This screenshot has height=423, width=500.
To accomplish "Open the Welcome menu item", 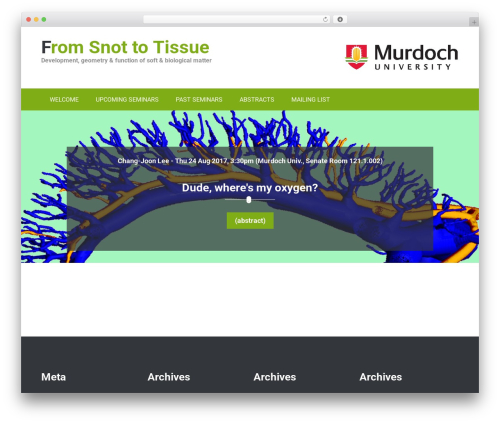I will (64, 99).
